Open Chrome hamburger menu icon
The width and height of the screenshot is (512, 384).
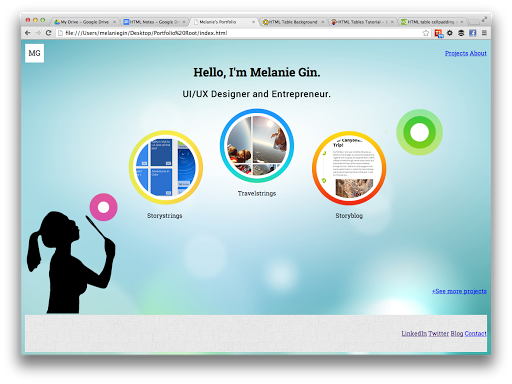(484, 33)
